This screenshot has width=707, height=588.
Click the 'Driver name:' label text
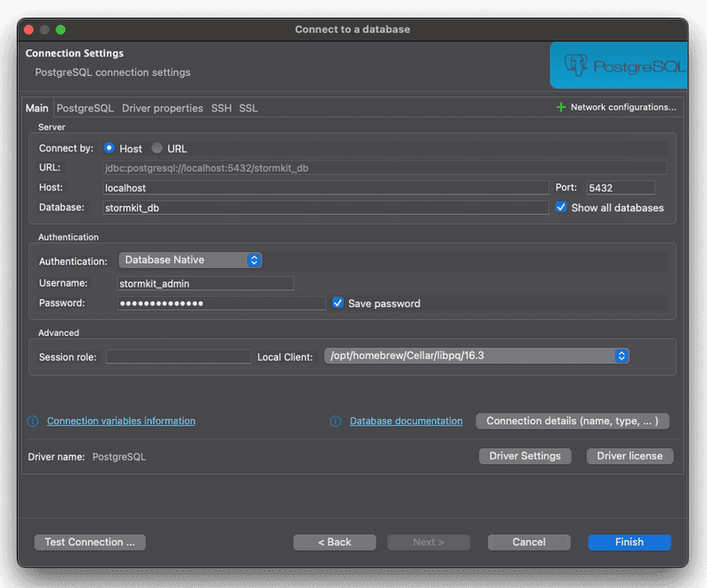point(57,456)
